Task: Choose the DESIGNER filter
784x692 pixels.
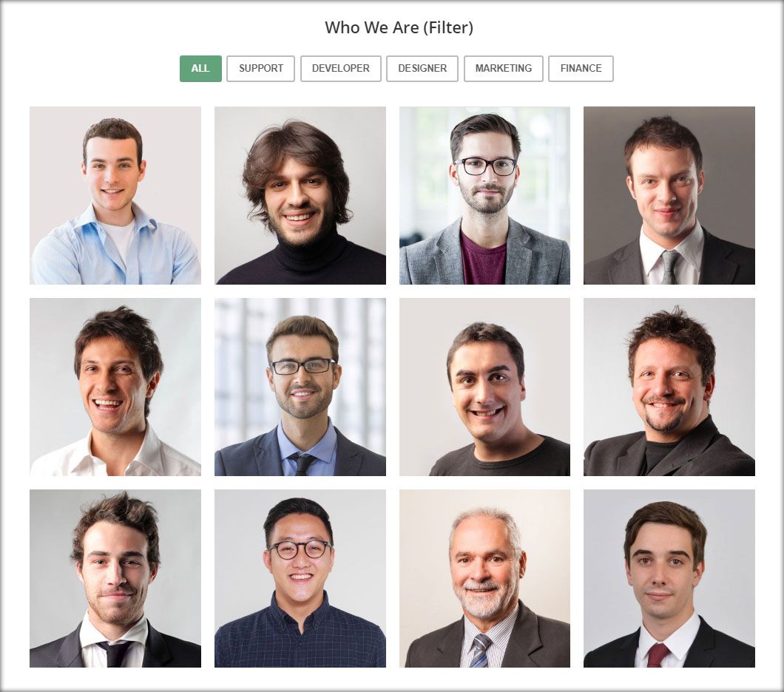Action: point(422,69)
